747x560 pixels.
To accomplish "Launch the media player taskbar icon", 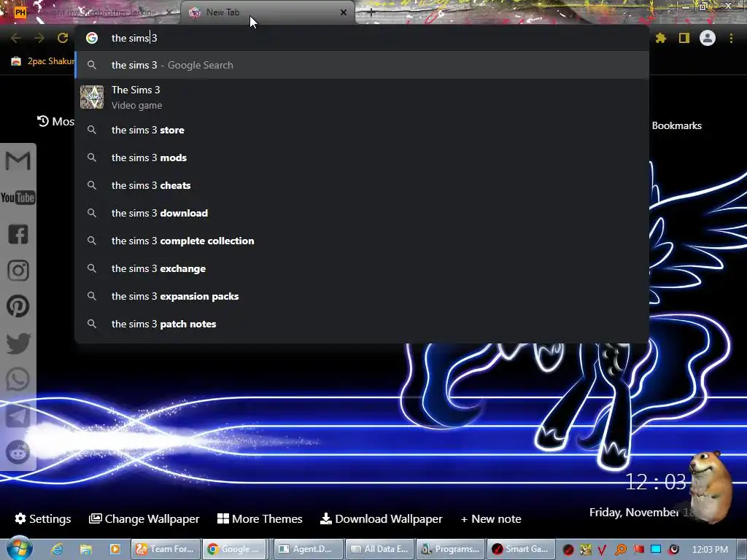I will (115, 549).
